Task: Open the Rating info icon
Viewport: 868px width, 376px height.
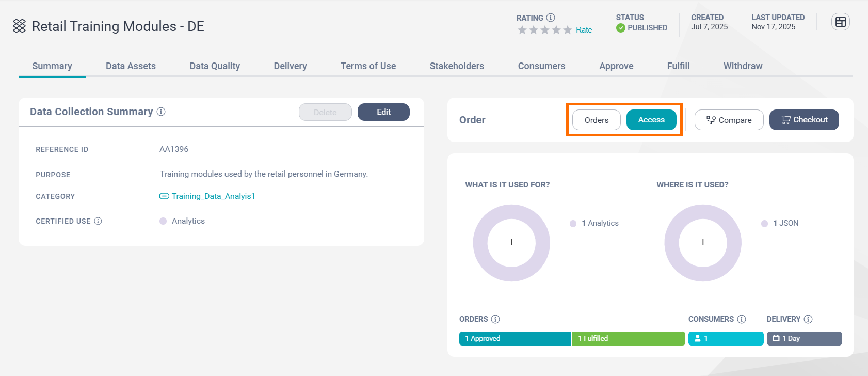Action: 551,18
